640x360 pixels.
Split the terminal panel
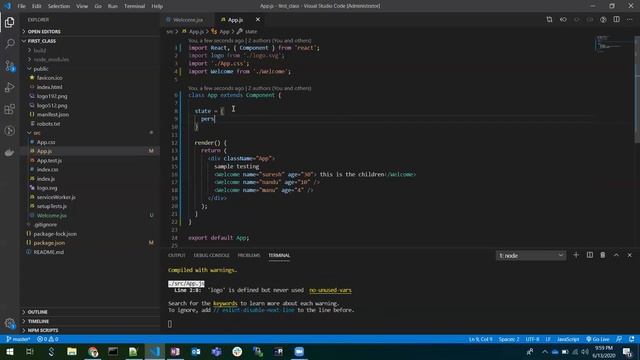[590, 255]
